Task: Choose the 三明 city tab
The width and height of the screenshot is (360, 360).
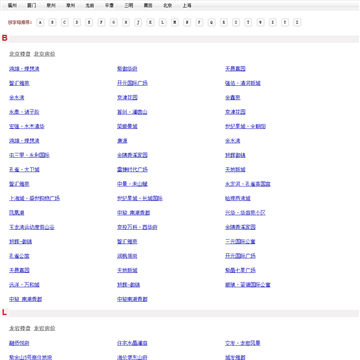Action: point(129,6)
